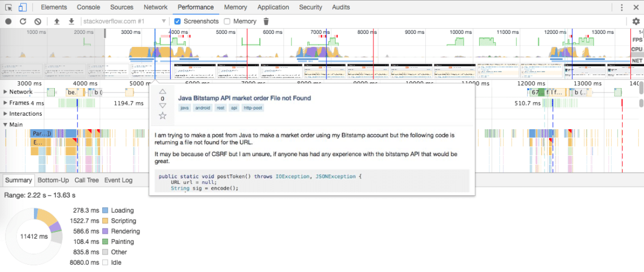Downvote the question with the down arrow
The width and height of the screenshot is (644, 272).
tap(163, 106)
